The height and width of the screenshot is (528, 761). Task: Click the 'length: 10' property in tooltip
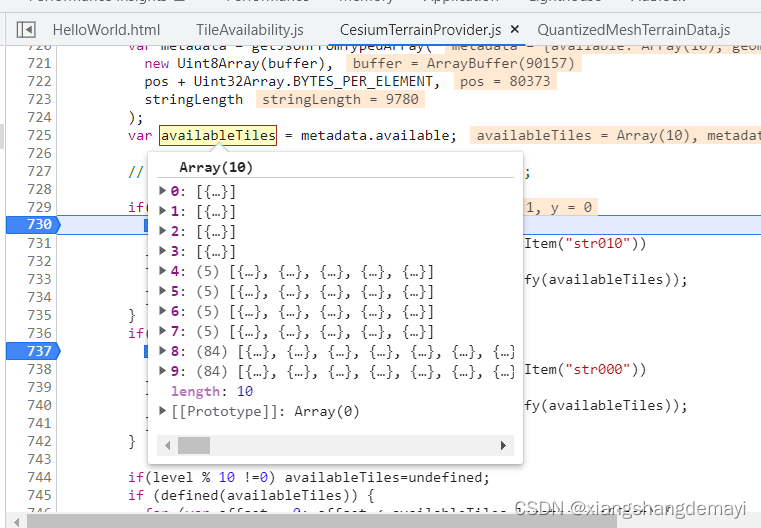click(212, 391)
